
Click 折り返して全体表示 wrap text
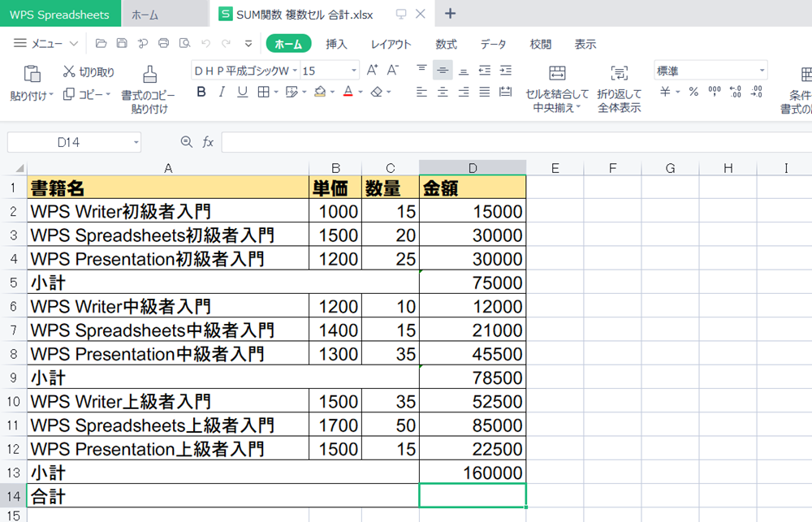pos(620,89)
